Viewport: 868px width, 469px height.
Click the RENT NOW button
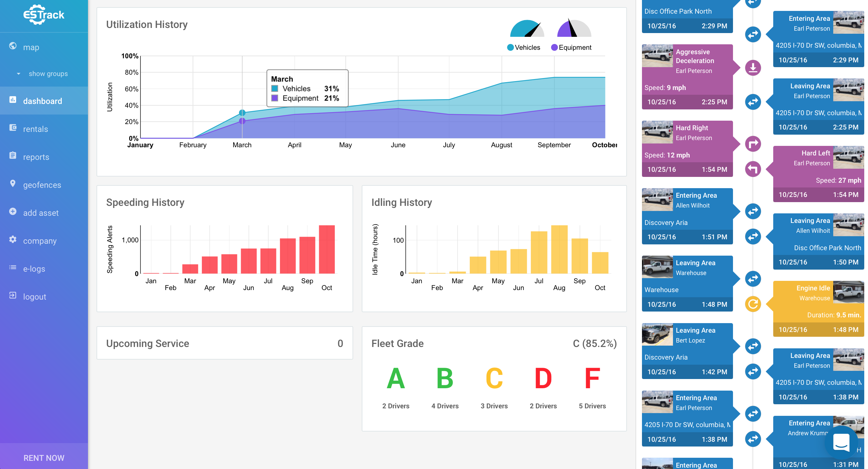point(44,458)
